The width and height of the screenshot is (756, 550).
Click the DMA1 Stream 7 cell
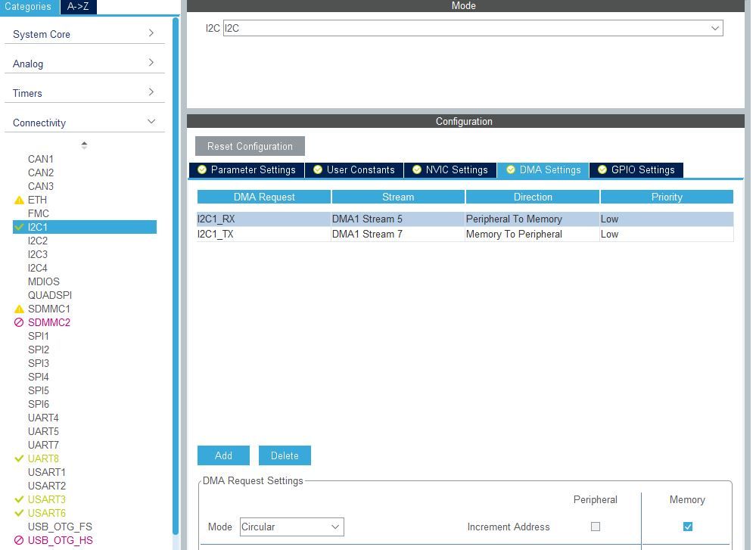tap(398, 235)
